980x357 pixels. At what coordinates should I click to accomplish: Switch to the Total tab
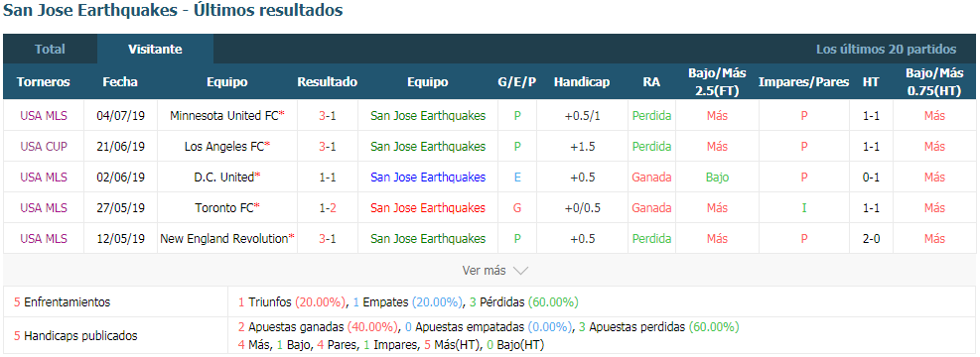pos(50,50)
